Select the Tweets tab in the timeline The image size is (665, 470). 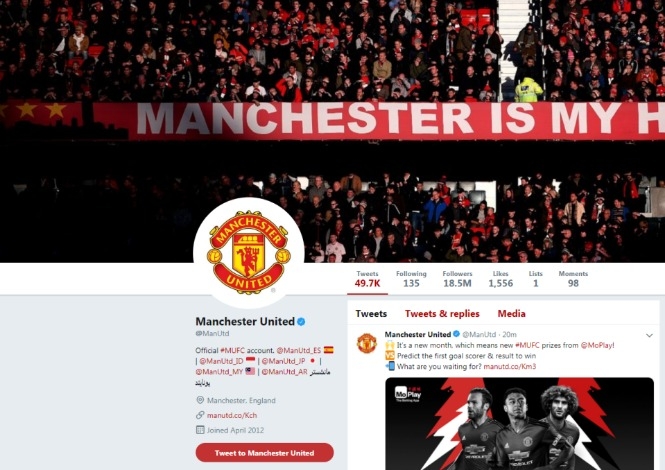coord(371,313)
